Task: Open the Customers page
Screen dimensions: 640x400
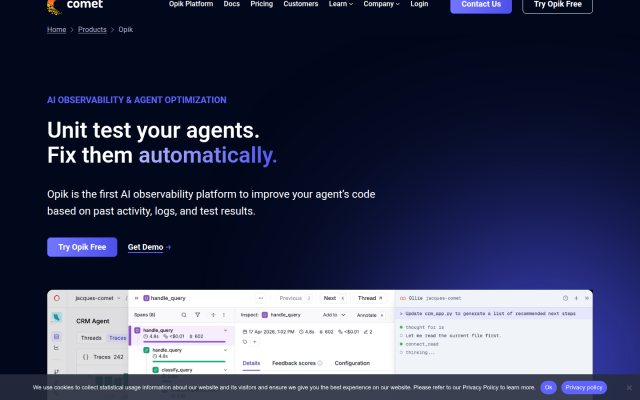Action: (x=301, y=4)
